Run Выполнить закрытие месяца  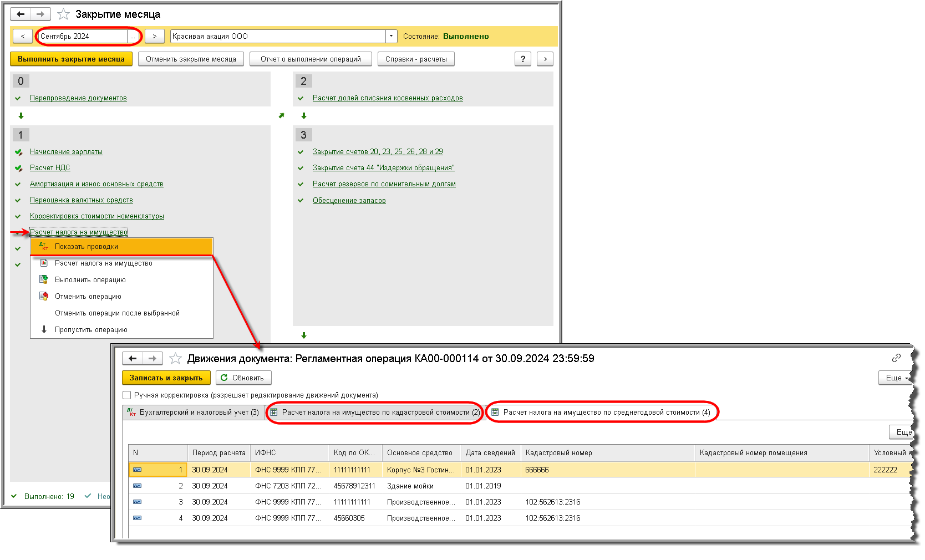click(71, 59)
